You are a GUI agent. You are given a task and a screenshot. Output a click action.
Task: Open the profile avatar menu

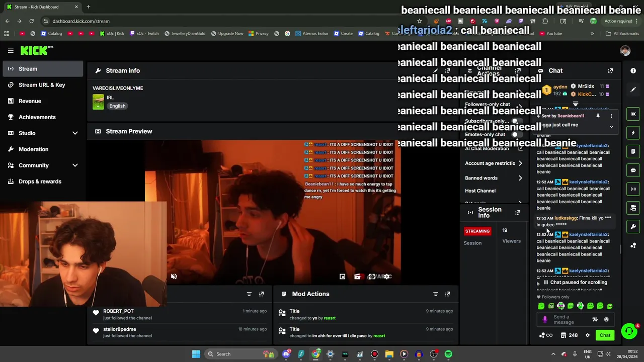625,50
